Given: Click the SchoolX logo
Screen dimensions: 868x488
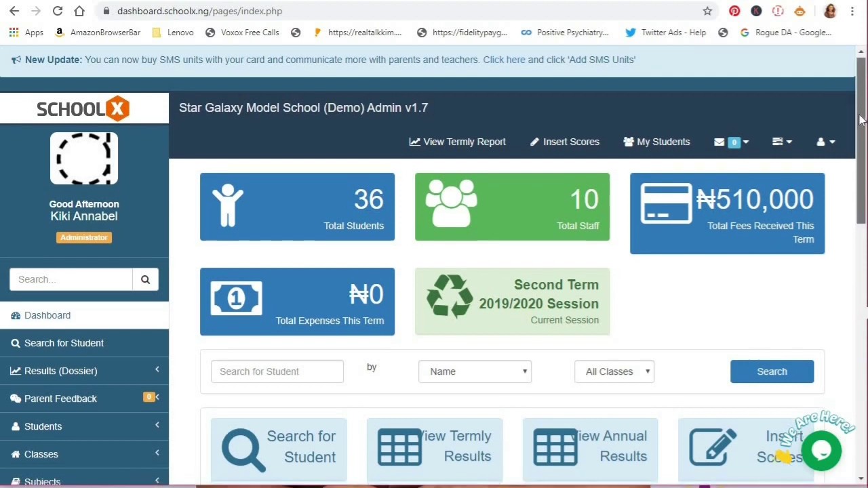Looking at the screenshot, I should pyautogui.click(x=83, y=108).
